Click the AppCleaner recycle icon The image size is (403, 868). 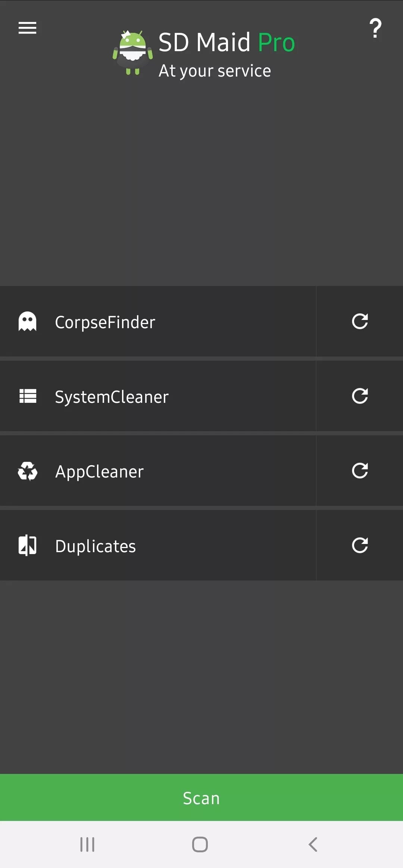tap(28, 471)
